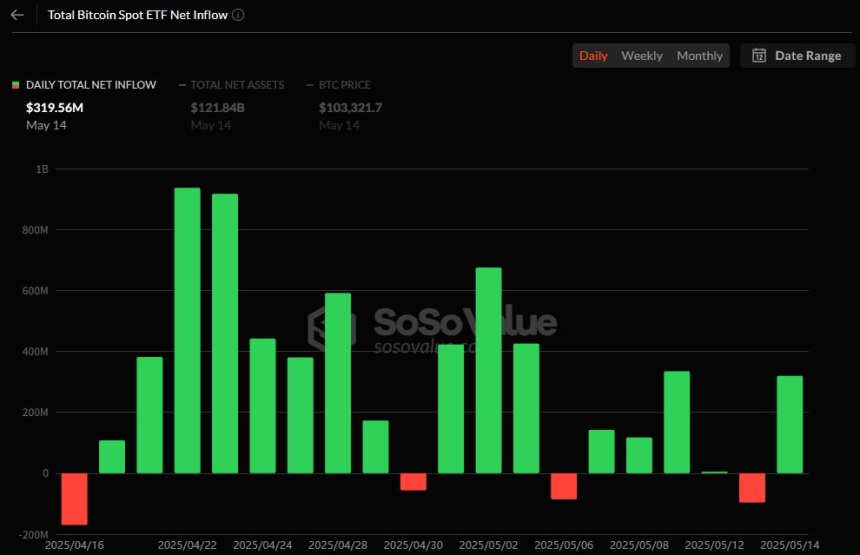This screenshot has height=555, width=860.
Task: Select the leftmost red outflow bar
Action: (74, 498)
